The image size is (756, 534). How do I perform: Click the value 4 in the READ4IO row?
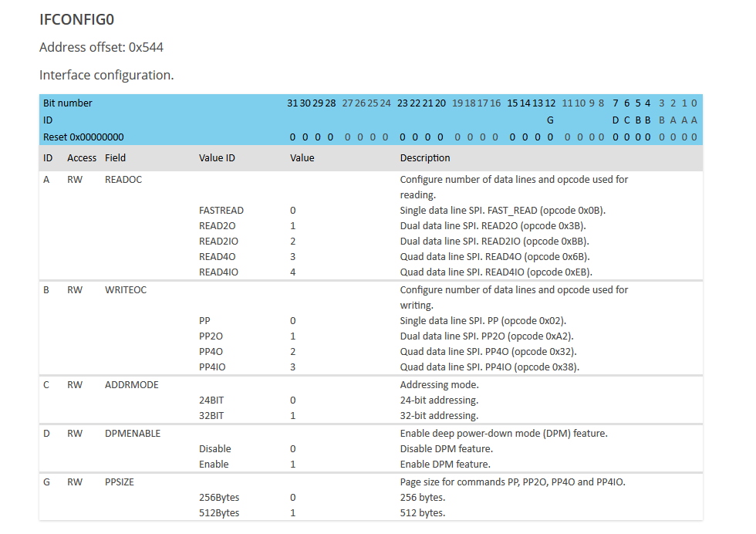292,272
